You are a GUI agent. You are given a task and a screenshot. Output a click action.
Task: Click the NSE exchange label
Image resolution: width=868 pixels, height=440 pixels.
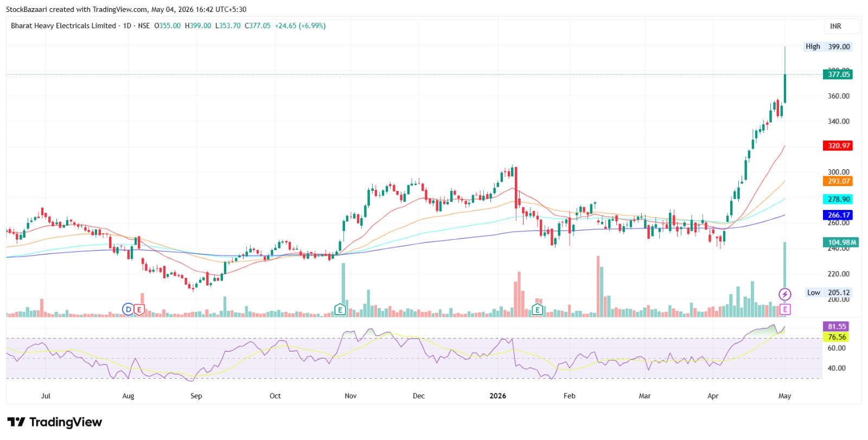pyautogui.click(x=144, y=25)
